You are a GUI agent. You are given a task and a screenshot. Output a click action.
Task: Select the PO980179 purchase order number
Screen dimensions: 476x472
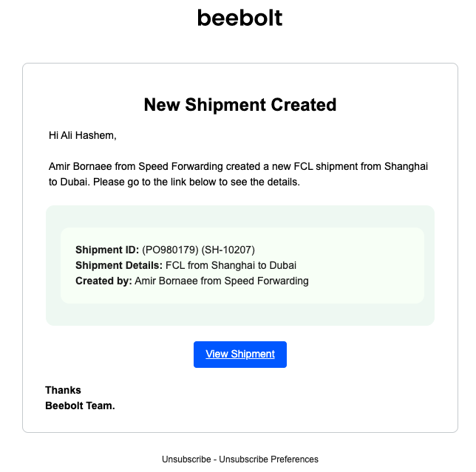point(169,250)
